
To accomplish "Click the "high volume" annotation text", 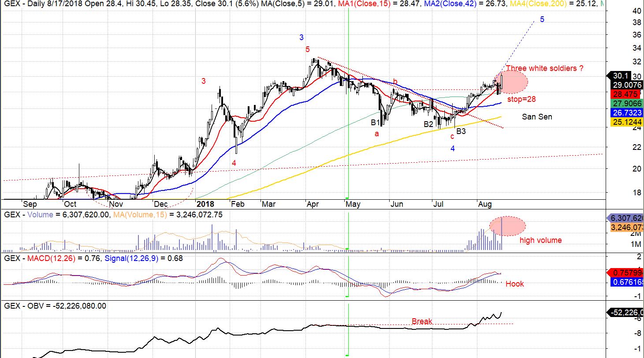I will click(x=540, y=240).
